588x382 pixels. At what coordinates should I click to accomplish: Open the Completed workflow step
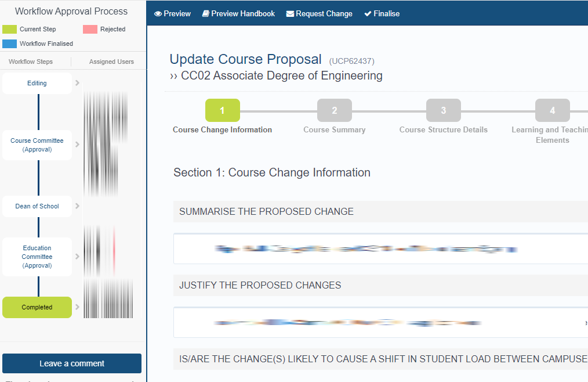coord(37,307)
